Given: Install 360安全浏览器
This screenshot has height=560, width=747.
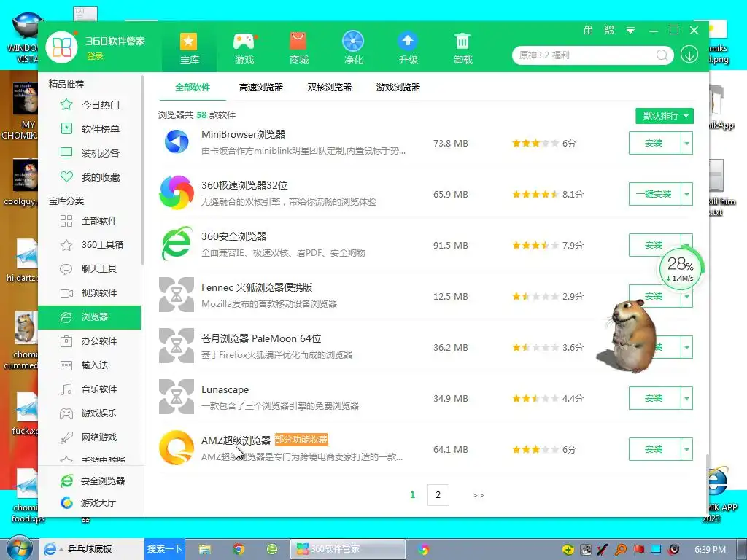Looking at the screenshot, I should (654, 245).
